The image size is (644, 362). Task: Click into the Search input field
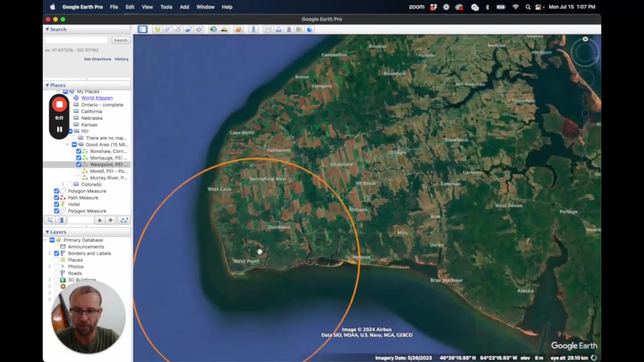click(76, 40)
